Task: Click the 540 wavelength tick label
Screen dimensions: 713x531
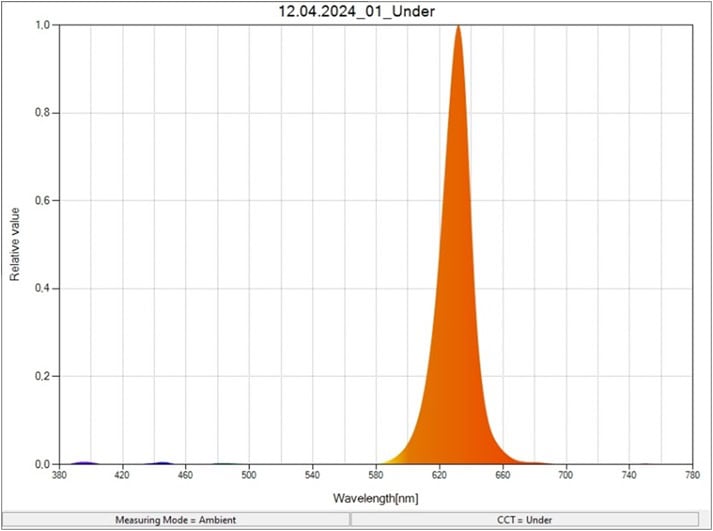Action: [x=312, y=476]
